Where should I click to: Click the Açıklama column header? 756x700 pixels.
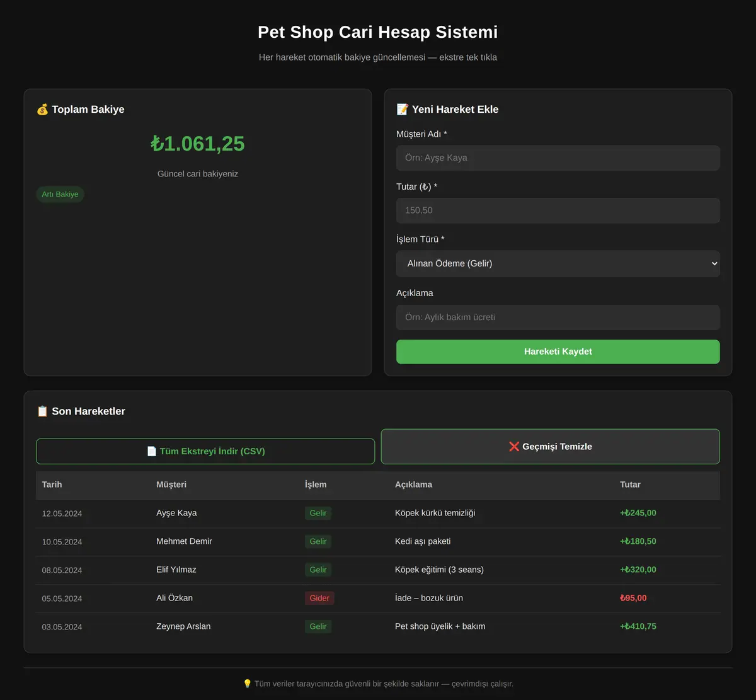(x=413, y=485)
